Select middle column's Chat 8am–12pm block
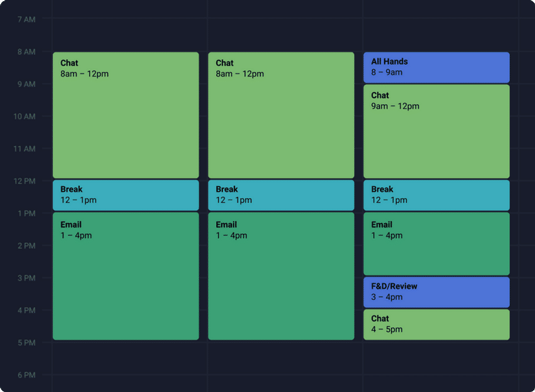This screenshot has width=535, height=392. tap(281, 115)
